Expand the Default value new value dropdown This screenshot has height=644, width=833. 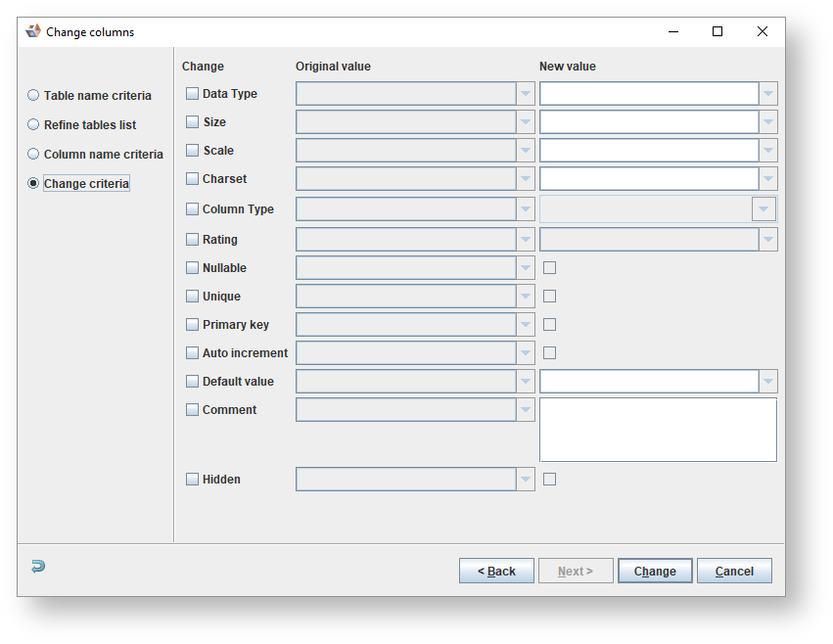click(x=768, y=382)
